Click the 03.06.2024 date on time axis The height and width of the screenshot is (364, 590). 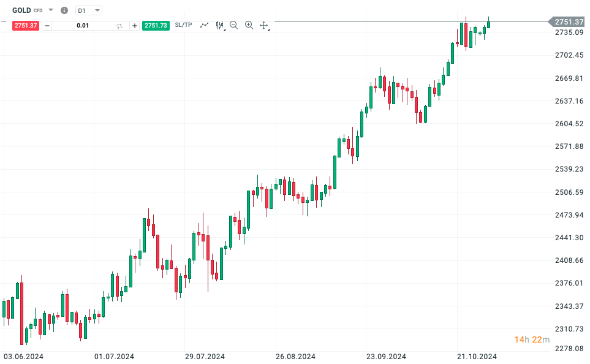pyautogui.click(x=23, y=356)
